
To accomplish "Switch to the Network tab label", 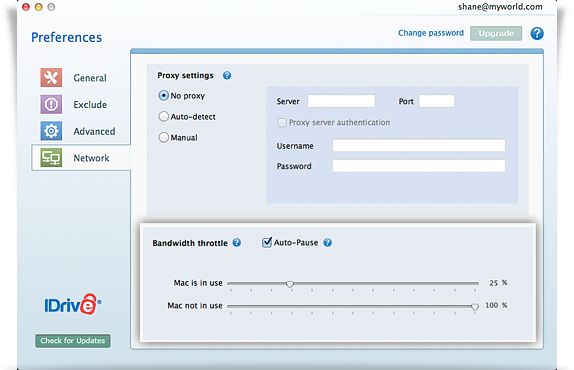I will point(91,158).
